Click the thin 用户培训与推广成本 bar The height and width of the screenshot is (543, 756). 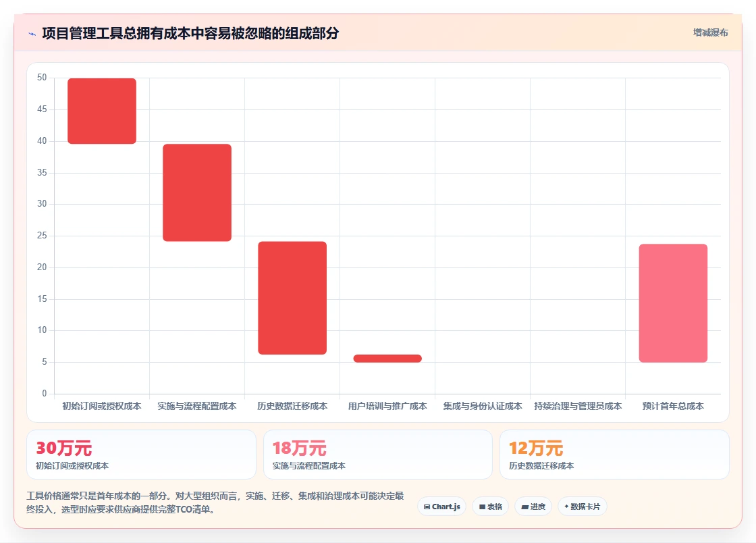coord(387,359)
